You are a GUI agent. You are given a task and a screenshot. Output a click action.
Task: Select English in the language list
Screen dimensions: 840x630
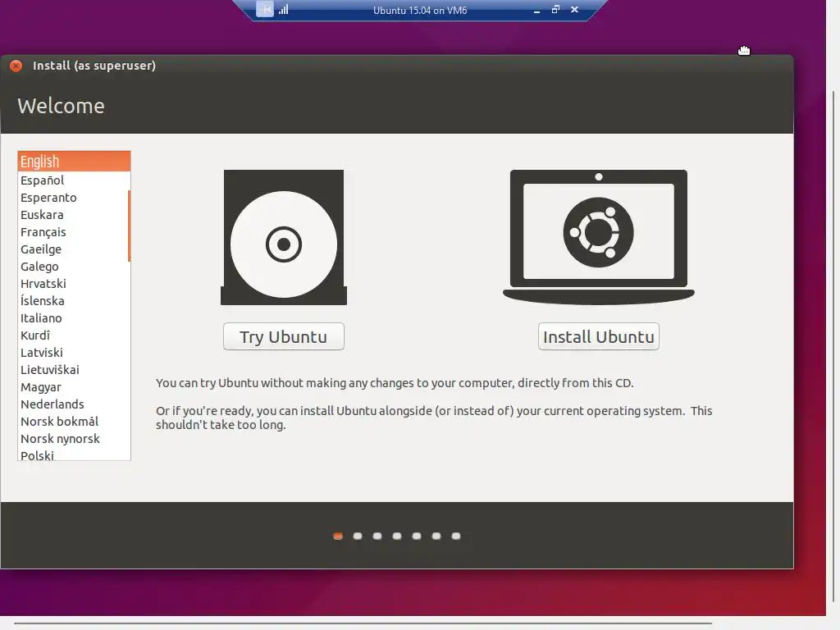[74, 162]
